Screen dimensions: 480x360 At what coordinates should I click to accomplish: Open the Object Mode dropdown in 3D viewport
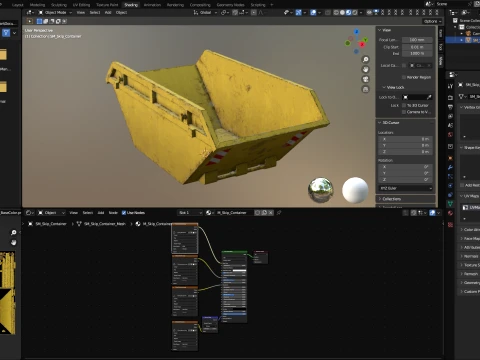(55, 13)
